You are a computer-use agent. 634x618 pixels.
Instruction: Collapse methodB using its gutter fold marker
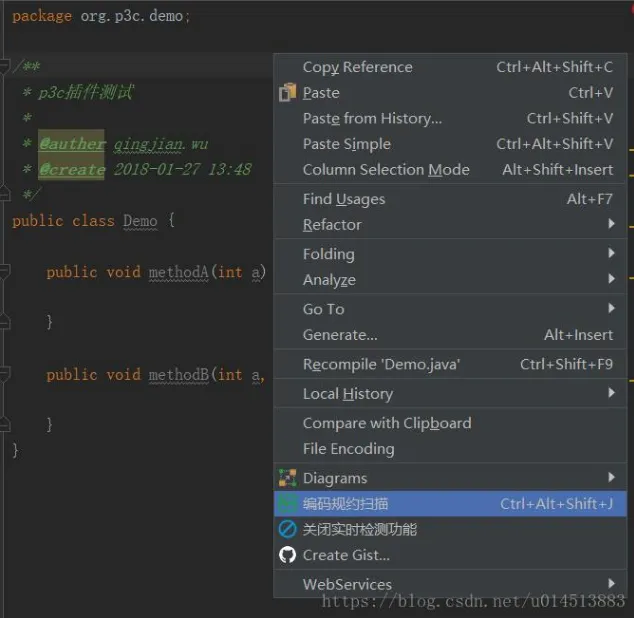(x=5, y=374)
